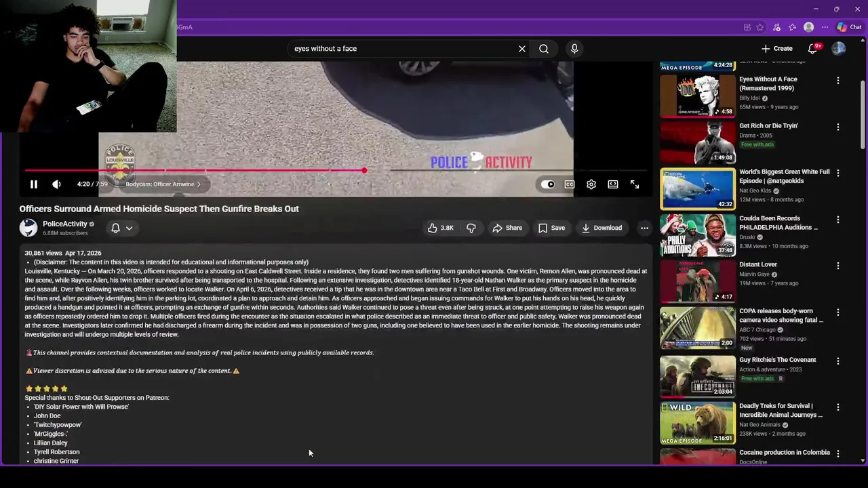This screenshot has height=488, width=868.
Task: Pause the video playback
Action: pos(33,184)
